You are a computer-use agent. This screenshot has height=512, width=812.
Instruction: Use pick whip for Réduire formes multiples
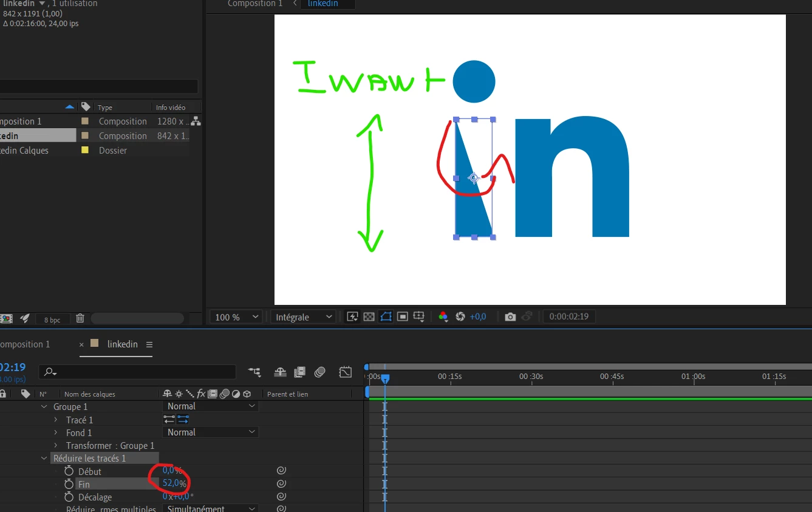tap(281, 509)
